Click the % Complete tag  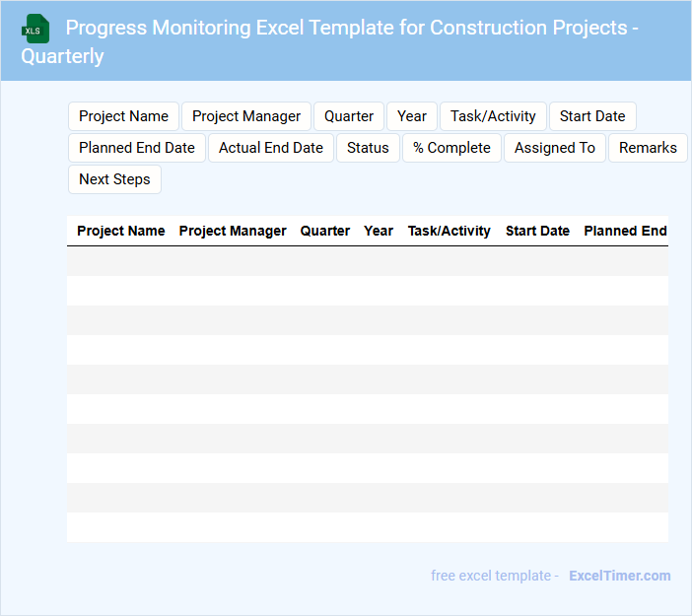tap(451, 148)
